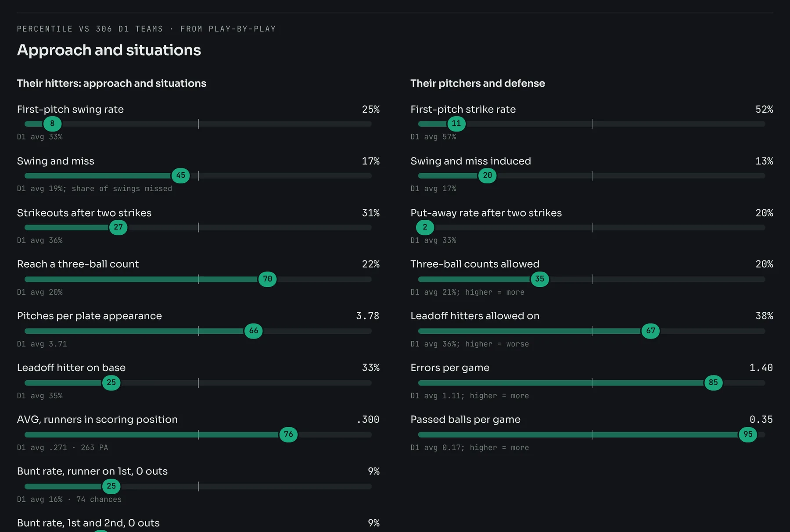Click the Three-ball counts allowed marker 35
The height and width of the screenshot is (532, 790).
[540, 279]
